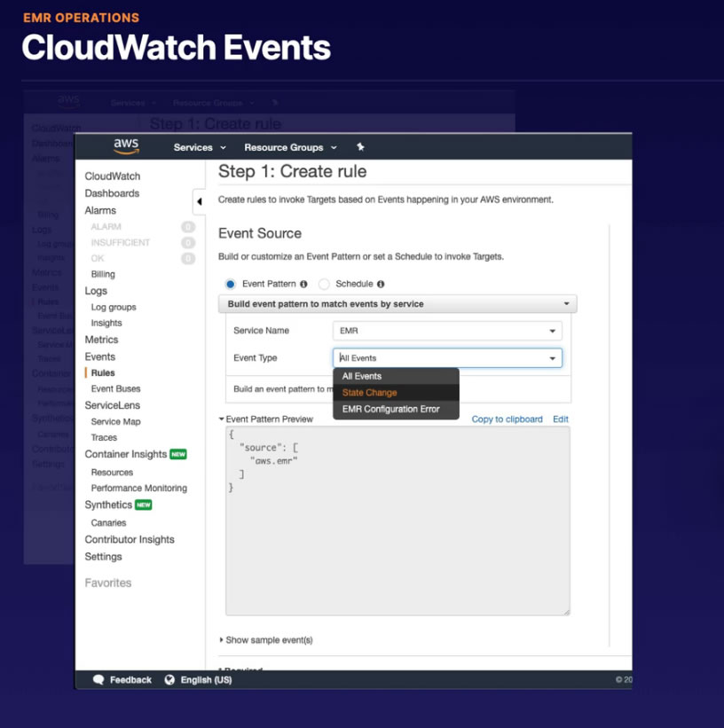
Task: Click Favorites in the sidebar
Action: (x=108, y=583)
